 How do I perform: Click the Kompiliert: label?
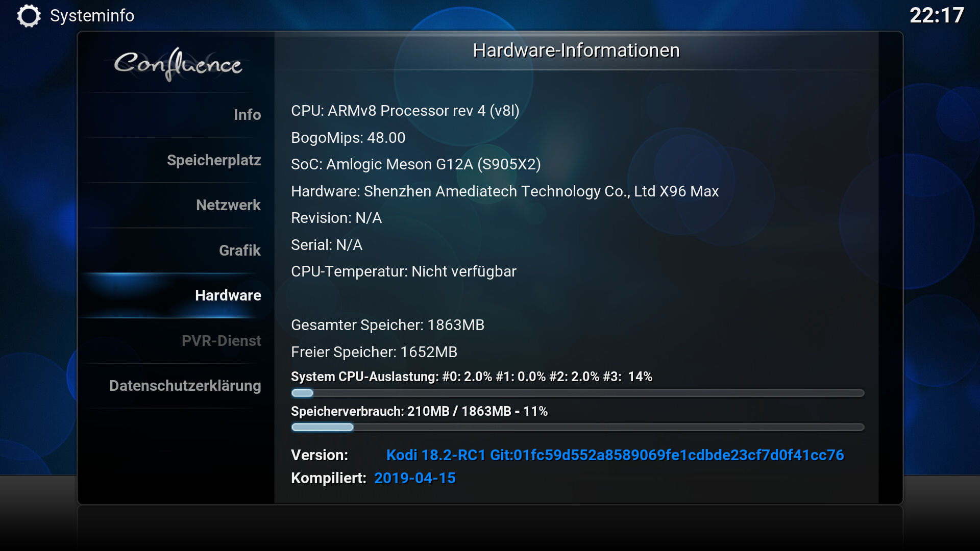[329, 478]
